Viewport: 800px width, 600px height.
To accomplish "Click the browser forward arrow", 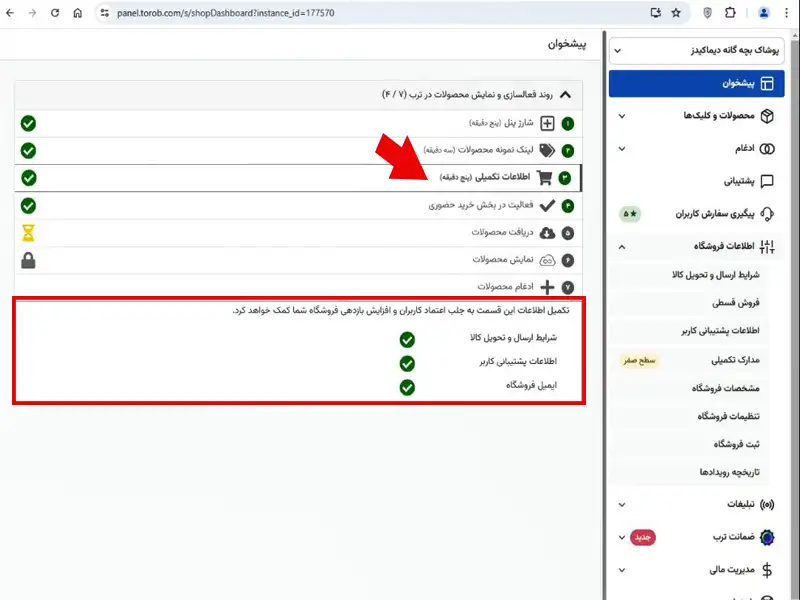I will [x=32, y=13].
